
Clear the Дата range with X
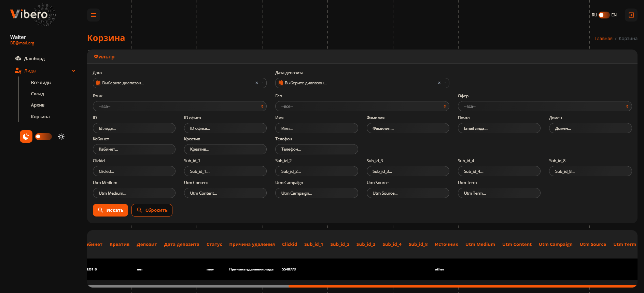[x=257, y=83]
